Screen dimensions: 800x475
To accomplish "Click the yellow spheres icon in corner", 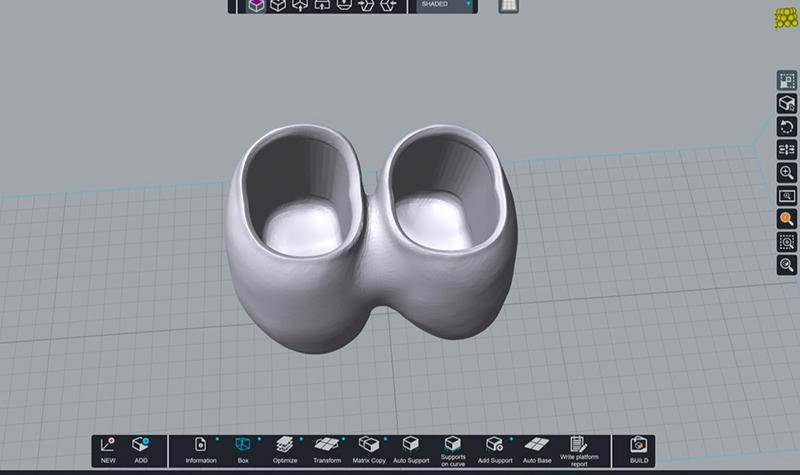I will click(x=785, y=18).
